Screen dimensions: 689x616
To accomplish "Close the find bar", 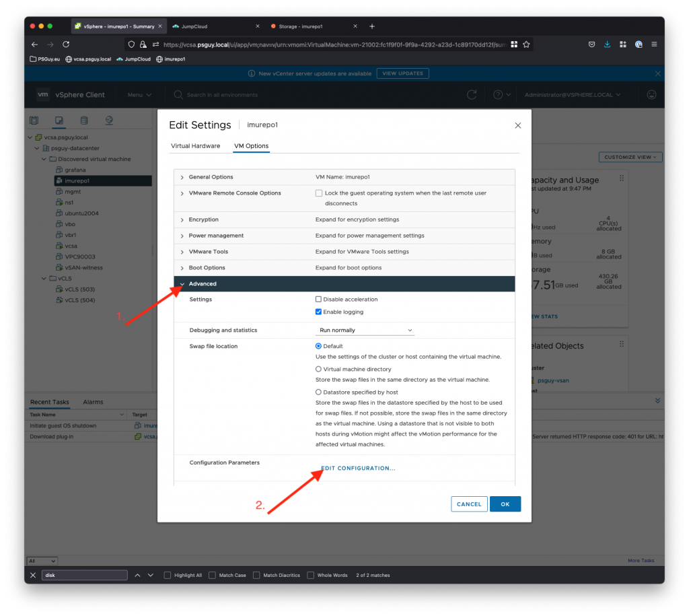I will pos(33,575).
